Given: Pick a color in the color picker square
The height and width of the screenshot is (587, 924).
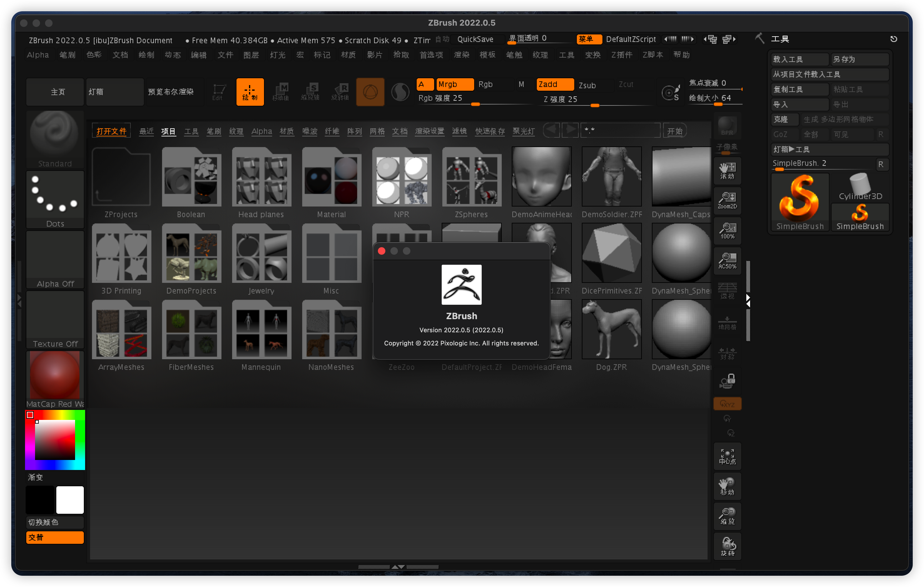Looking at the screenshot, I should (55, 440).
